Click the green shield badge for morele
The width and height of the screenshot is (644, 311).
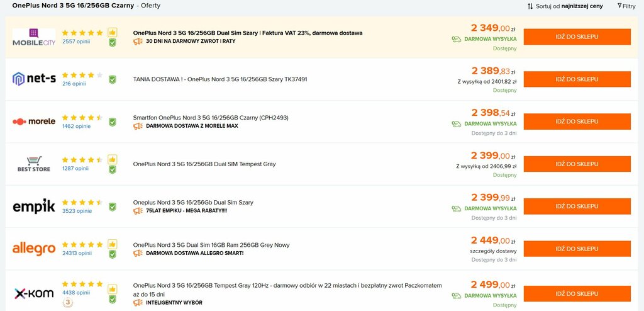pos(112,122)
